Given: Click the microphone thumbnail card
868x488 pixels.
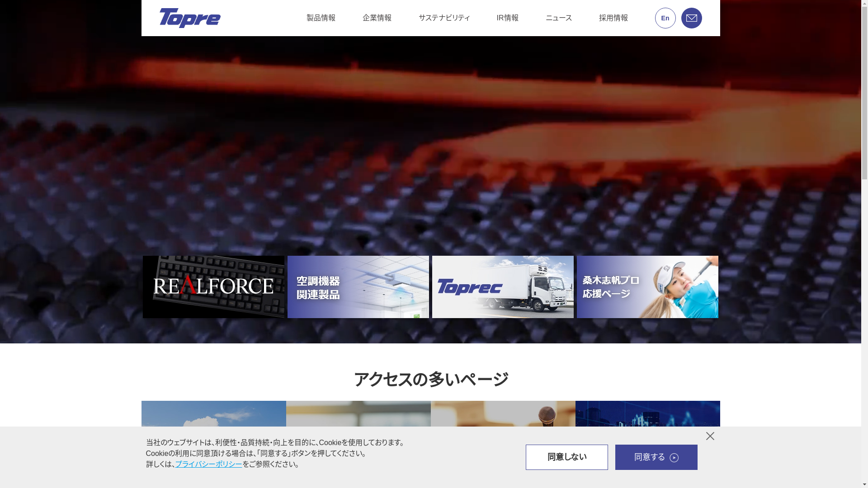Looking at the screenshot, I should [x=503, y=414].
